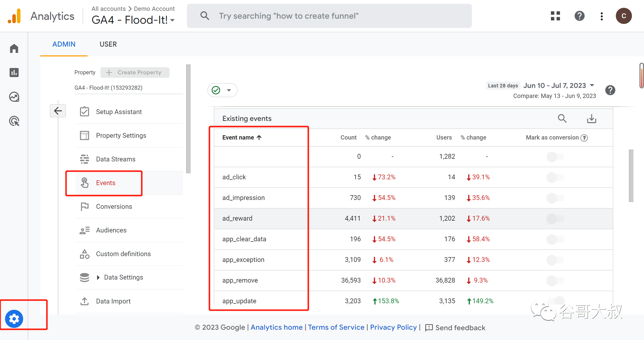Open Reports bar chart icon
The height and width of the screenshot is (340, 644).
coord(14,73)
